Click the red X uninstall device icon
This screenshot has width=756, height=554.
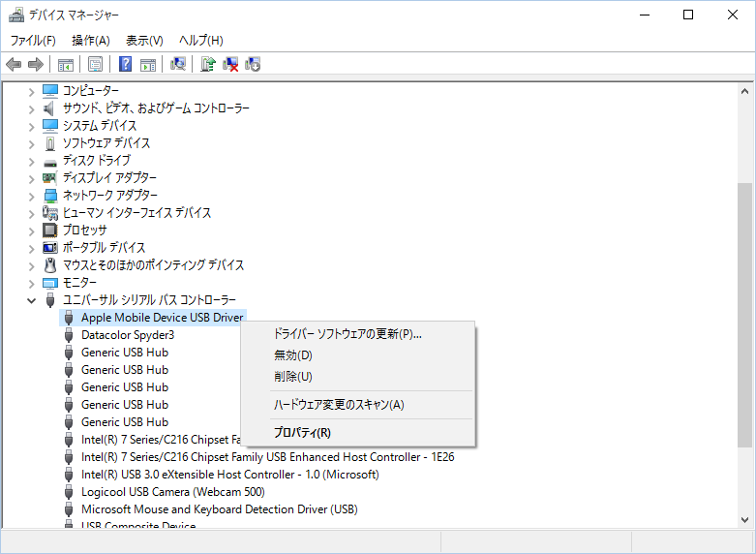tap(230, 65)
